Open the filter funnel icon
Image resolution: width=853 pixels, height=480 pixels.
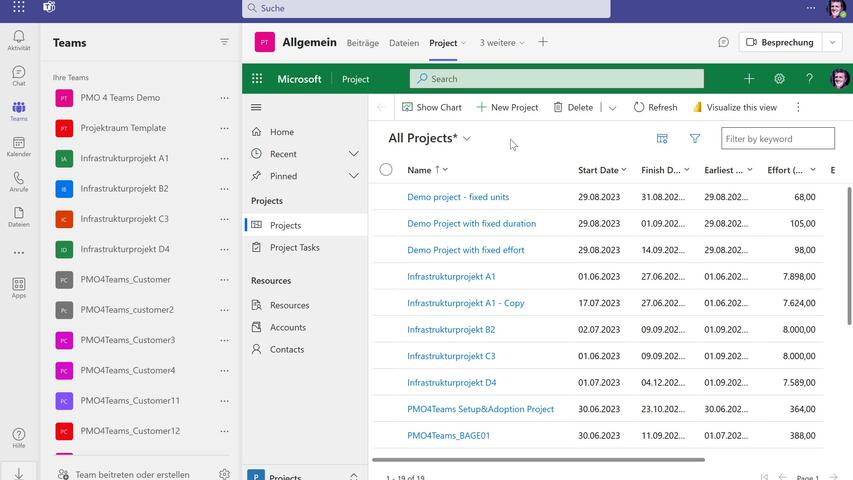(x=695, y=139)
